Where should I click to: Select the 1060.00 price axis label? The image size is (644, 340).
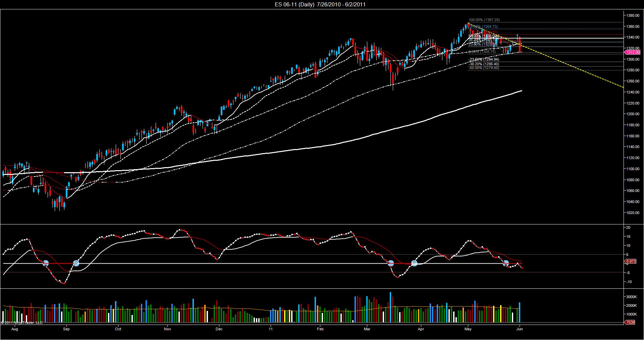632,191
